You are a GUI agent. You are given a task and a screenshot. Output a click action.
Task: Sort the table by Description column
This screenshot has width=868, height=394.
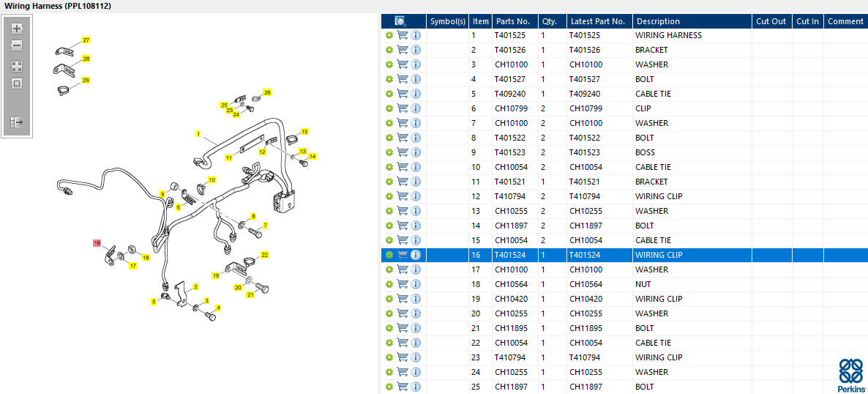pos(692,21)
